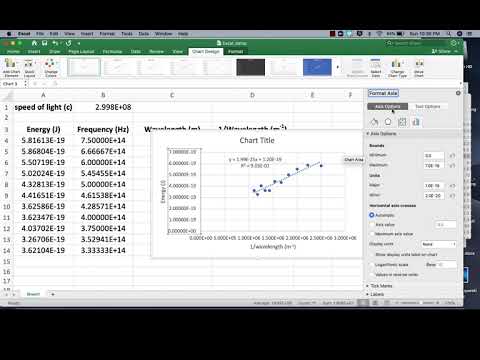Screen dimensions: 480x360
Task: Redo the last action
Action: click(x=68, y=43)
